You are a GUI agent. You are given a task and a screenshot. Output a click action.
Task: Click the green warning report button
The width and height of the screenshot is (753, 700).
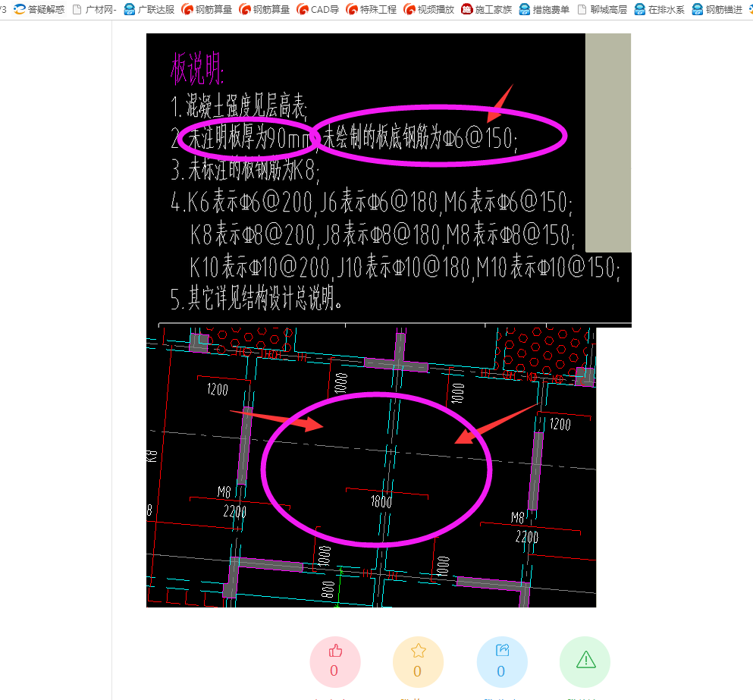coord(585,661)
